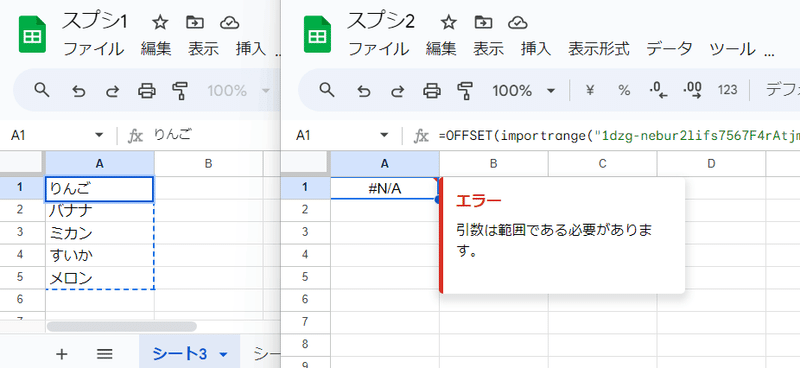Expand the 100% zoom dropdown in スプシ2
800x368 pixels.
point(551,91)
